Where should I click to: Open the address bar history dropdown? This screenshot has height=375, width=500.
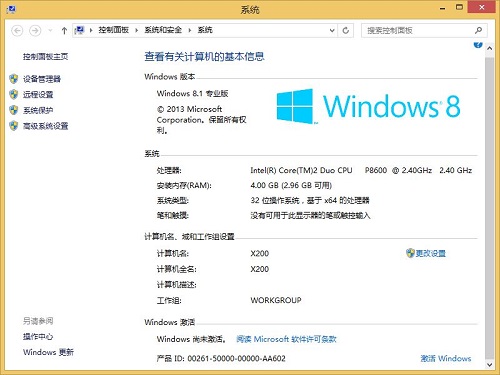tap(332, 31)
